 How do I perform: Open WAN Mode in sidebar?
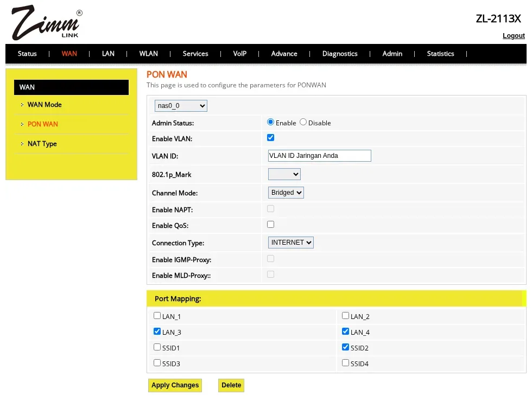point(45,105)
